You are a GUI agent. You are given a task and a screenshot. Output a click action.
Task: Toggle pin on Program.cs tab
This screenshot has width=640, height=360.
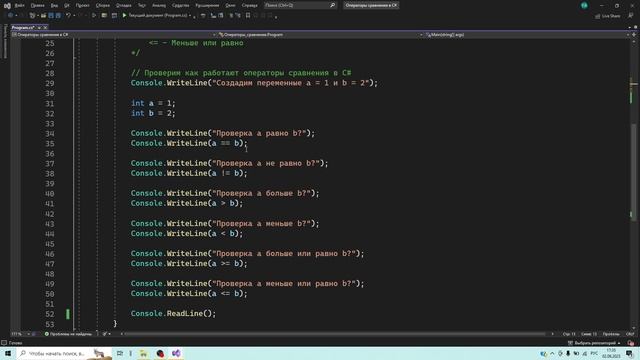pos(39,27)
